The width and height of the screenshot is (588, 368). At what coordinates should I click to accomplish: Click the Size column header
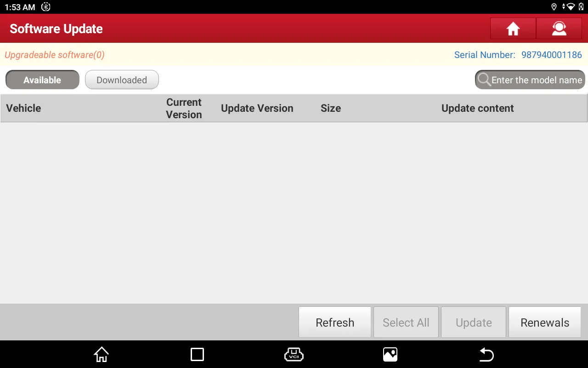pyautogui.click(x=331, y=108)
